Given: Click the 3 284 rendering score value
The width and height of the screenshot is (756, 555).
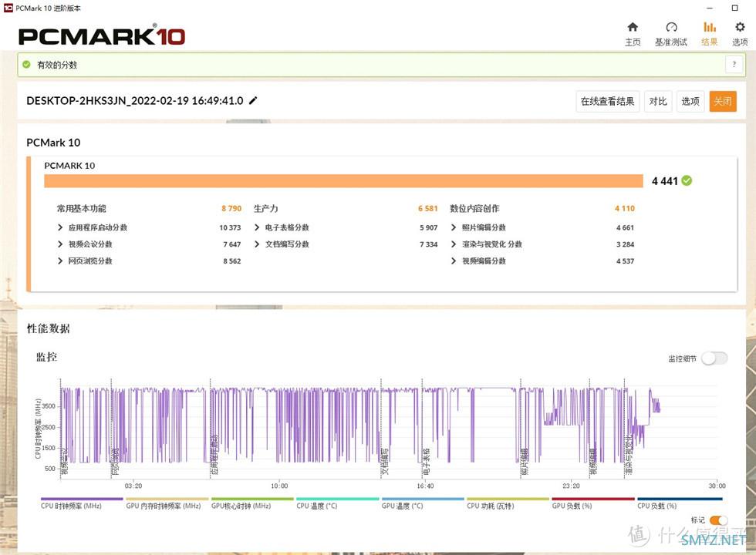Looking at the screenshot, I should coord(626,244).
